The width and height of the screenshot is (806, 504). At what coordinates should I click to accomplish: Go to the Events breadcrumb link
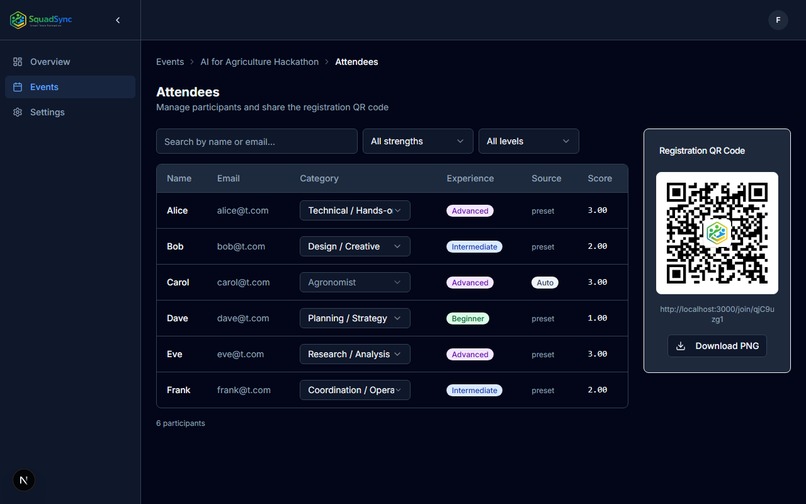point(170,62)
